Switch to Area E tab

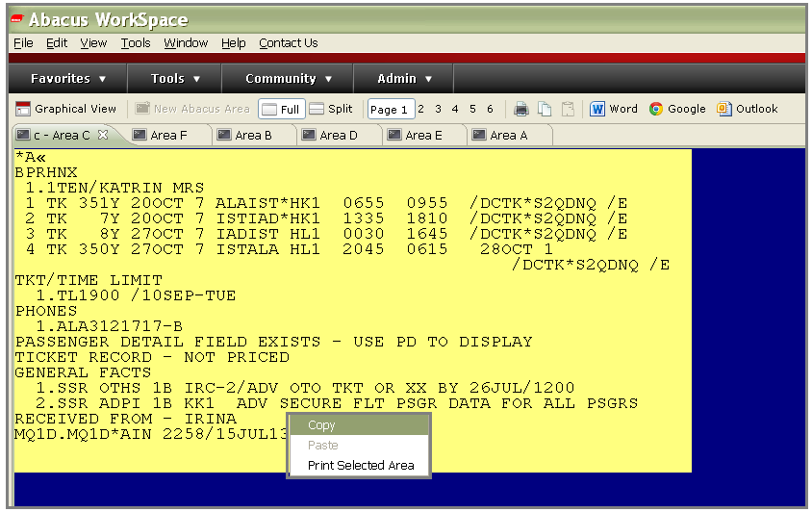(423, 136)
